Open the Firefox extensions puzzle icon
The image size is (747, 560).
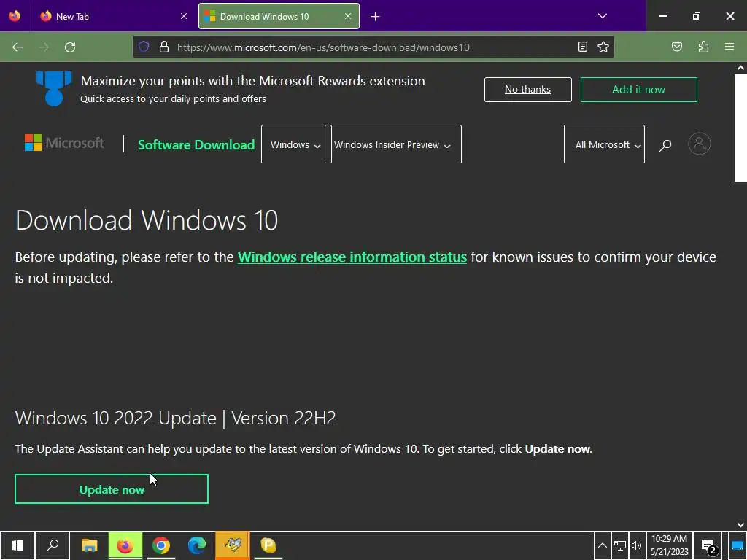click(703, 47)
